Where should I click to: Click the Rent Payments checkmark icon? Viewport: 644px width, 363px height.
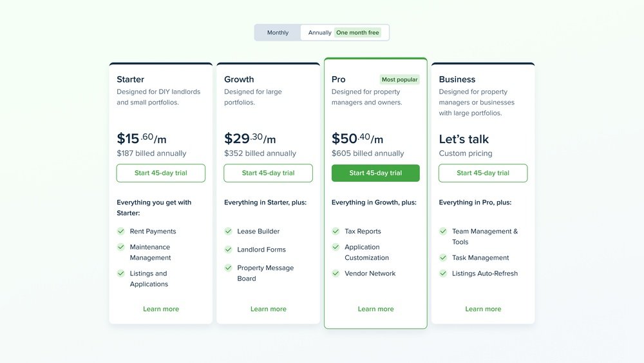(x=121, y=231)
